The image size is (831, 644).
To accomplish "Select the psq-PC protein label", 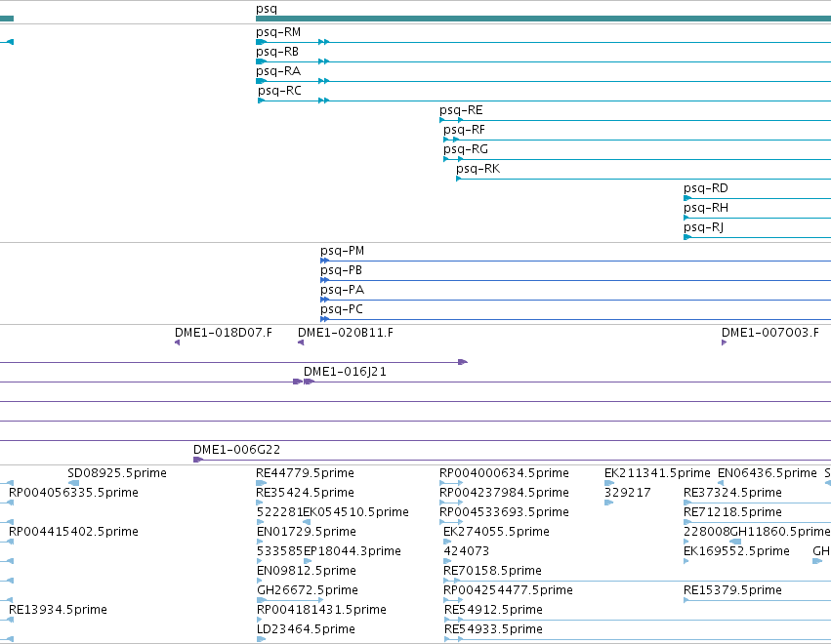I will (342, 310).
